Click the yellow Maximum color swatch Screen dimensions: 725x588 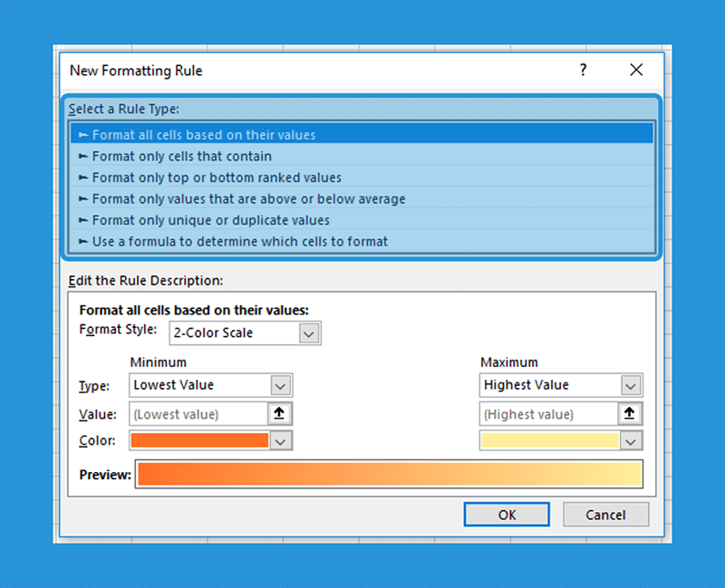(548, 440)
